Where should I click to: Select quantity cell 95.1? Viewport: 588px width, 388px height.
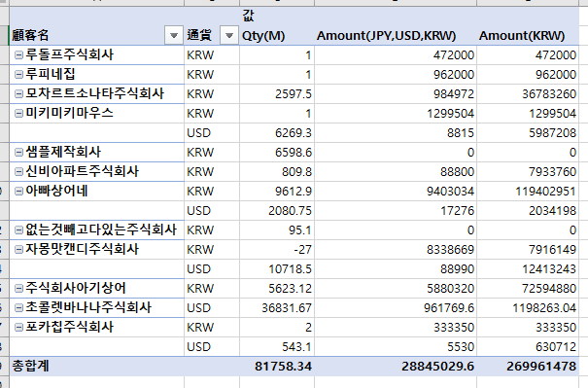pos(277,230)
